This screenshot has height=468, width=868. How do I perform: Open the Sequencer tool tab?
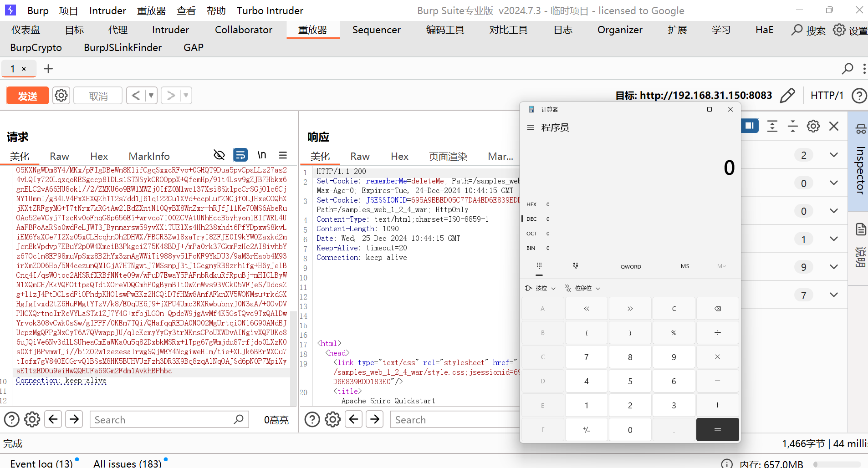pyautogui.click(x=376, y=30)
